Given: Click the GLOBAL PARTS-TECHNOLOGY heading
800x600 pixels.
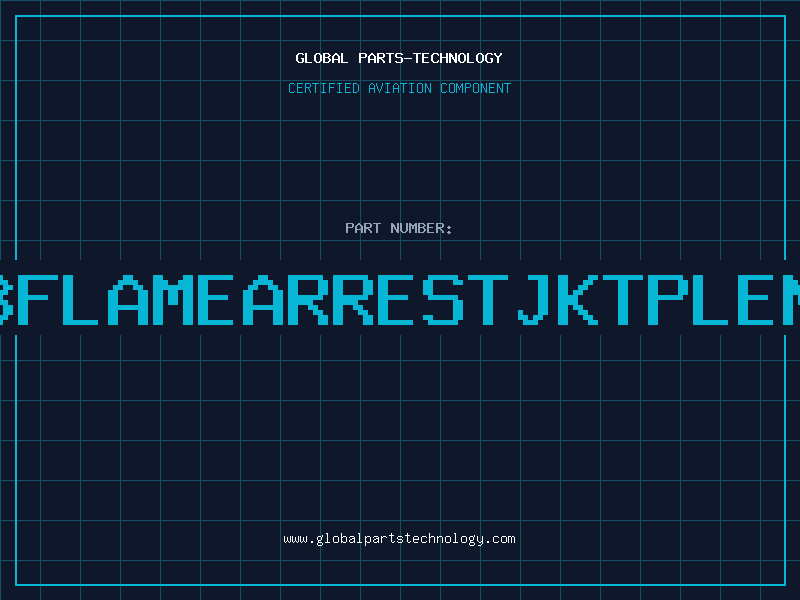Looking at the screenshot, I should pos(399,58).
